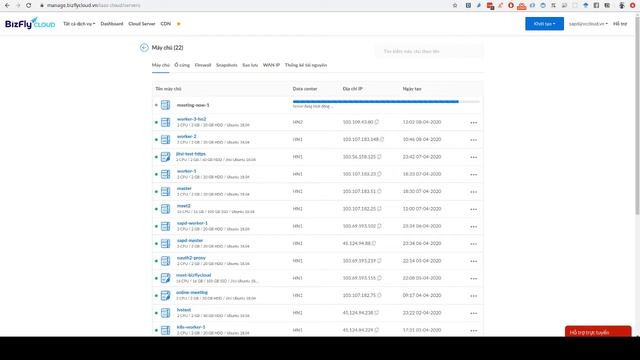Open the three-dot menu for the master row
This screenshot has width=640, height=360.
[473, 191]
